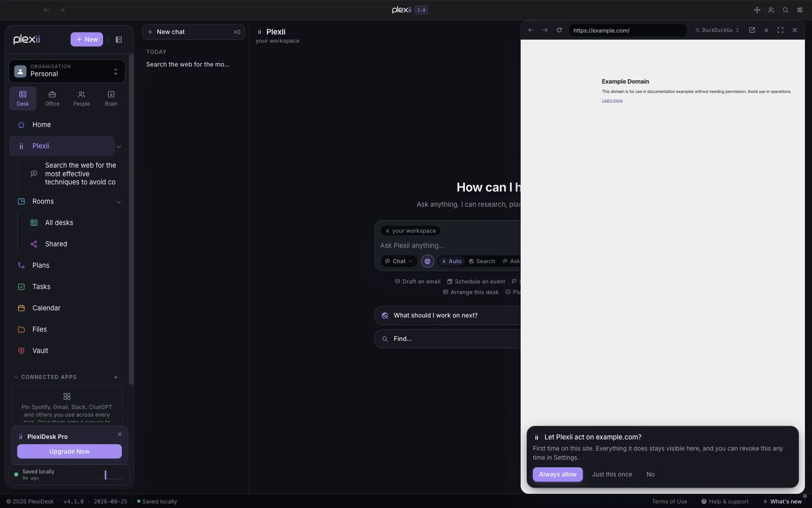Viewport: 812px width, 508px height.
Task: Click the top bar people icon
Action: (771, 10)
